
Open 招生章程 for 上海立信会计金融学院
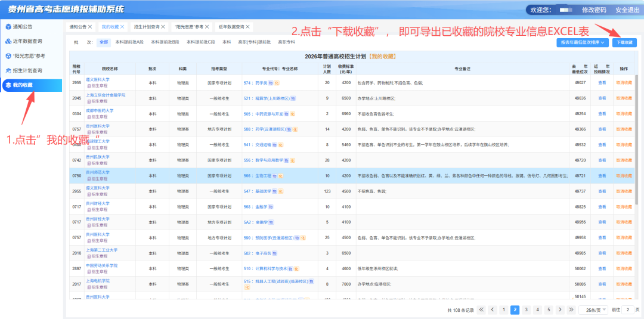point(97,101)
